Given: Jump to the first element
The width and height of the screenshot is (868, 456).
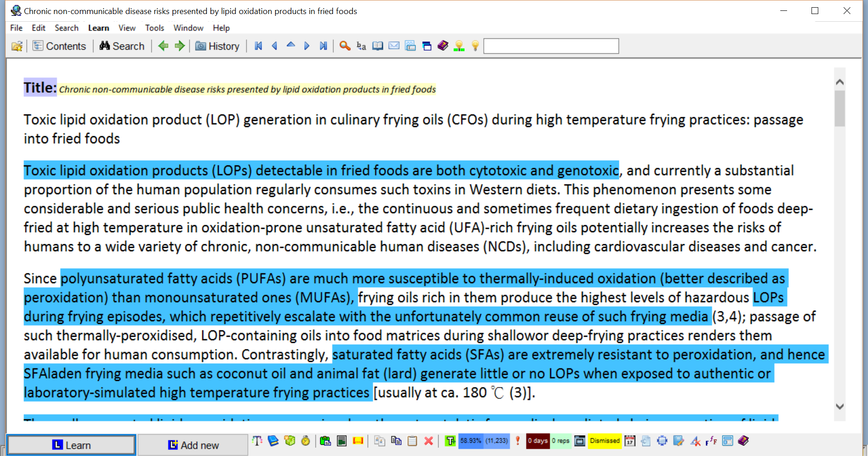Looking at the screenshot, I should (259, 46).
